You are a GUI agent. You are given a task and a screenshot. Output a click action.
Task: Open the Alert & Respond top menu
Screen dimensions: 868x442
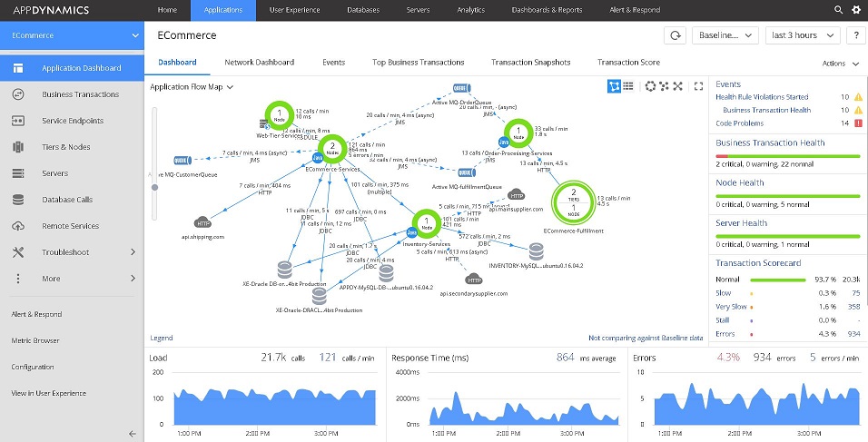click(635, 10)
